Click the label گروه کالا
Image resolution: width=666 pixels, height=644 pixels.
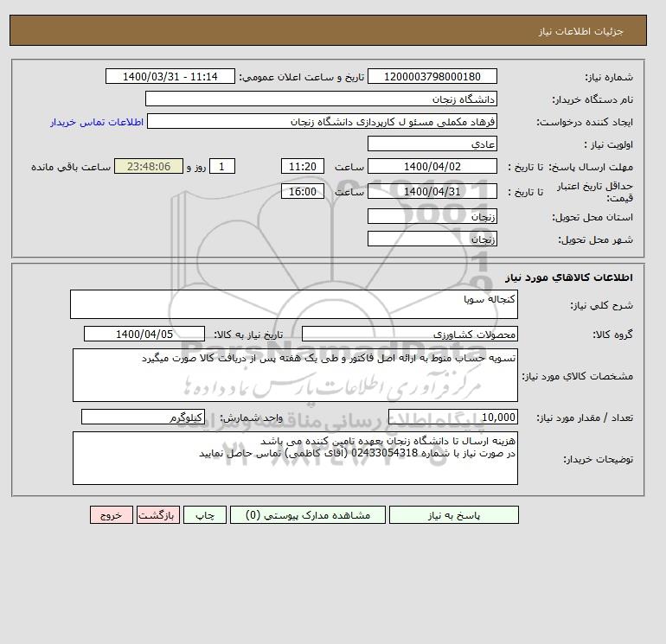613,335
